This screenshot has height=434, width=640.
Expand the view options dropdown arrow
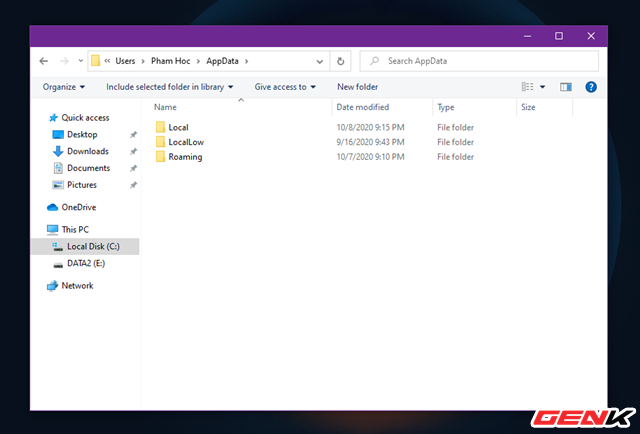(542, 87)
